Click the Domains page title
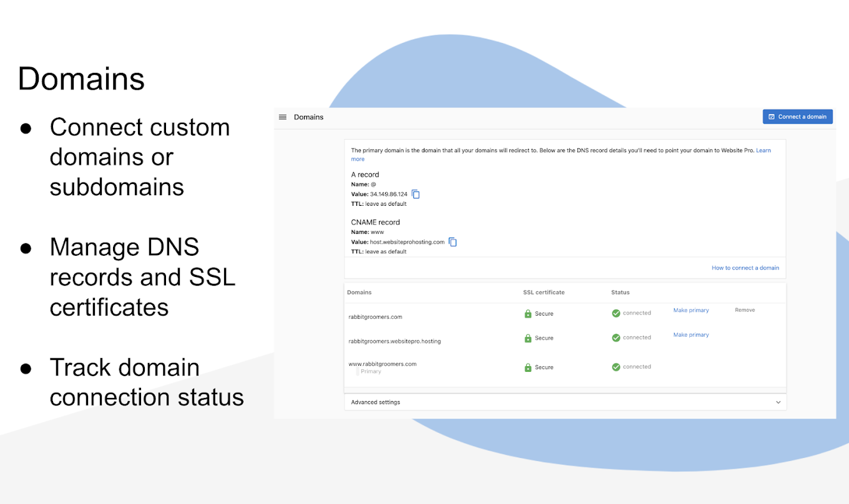849x504 pixels. tap(308, 117)
